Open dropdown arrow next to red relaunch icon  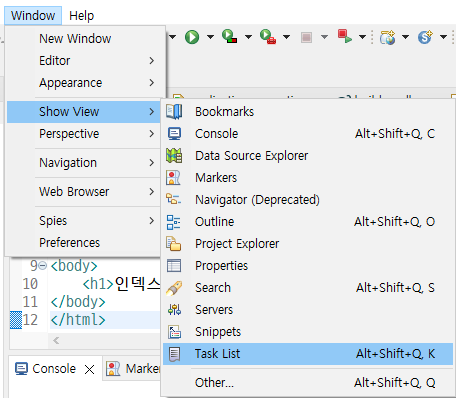point(362,37)
